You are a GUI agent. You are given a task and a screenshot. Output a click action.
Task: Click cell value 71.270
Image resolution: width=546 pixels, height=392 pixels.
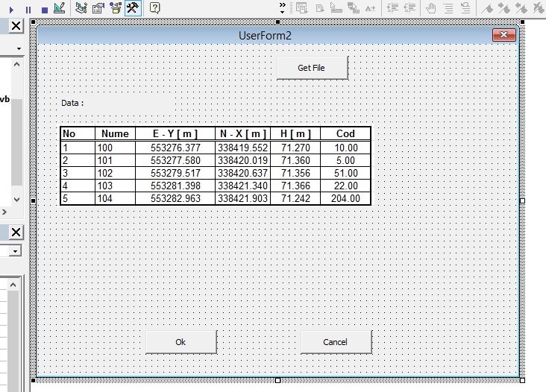click(x=295, y=148)
